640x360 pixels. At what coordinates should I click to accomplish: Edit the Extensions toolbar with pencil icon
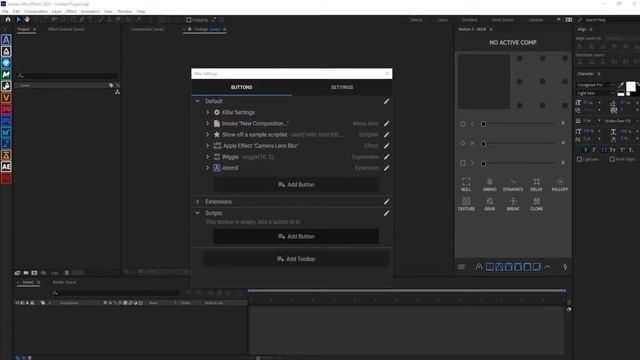pos(386,202)
